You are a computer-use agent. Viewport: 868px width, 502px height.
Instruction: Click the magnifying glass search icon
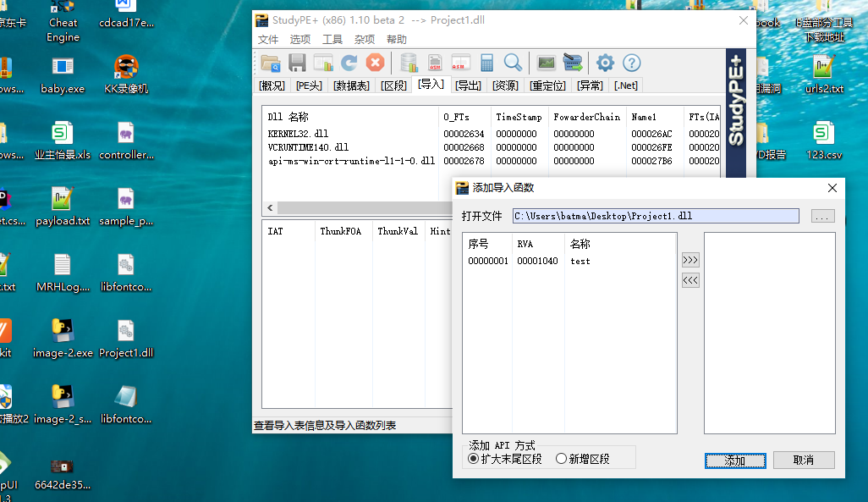pyautogui.click(x=514, y=63)
